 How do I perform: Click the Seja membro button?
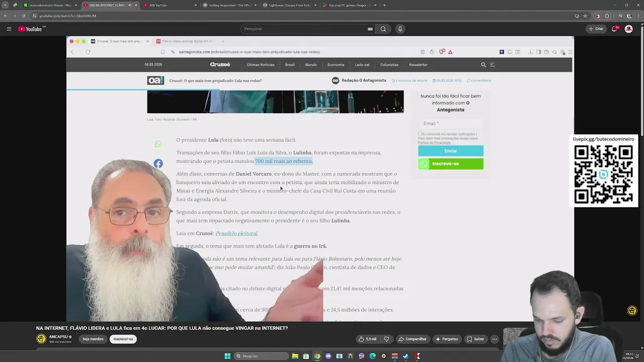click(x=93, y=339)
